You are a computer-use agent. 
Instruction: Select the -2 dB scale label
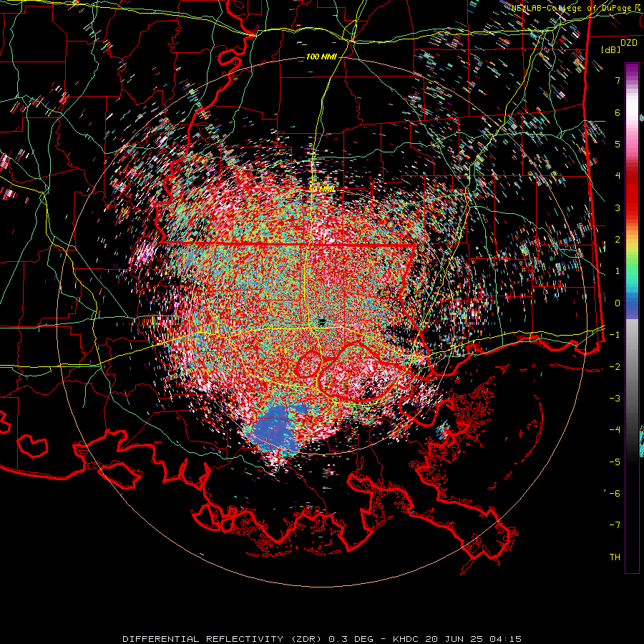(x=615, y=366)
